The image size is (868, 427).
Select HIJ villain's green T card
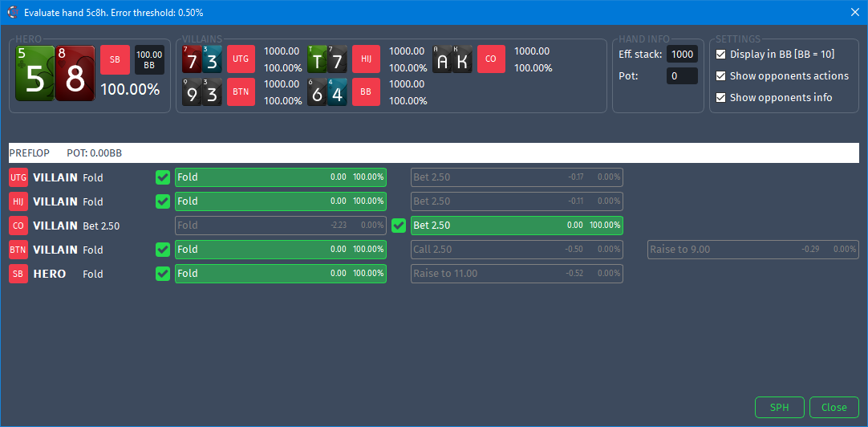coord(317,59)
